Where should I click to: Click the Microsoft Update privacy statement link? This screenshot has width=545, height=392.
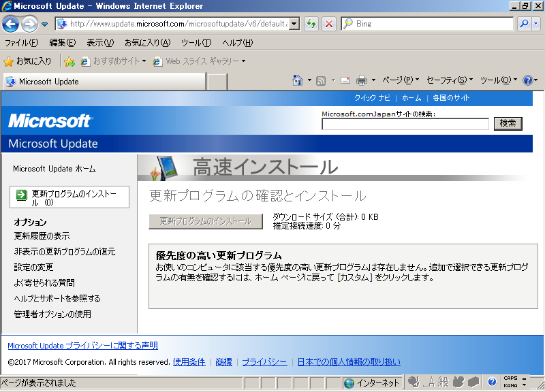coord(82,346)
